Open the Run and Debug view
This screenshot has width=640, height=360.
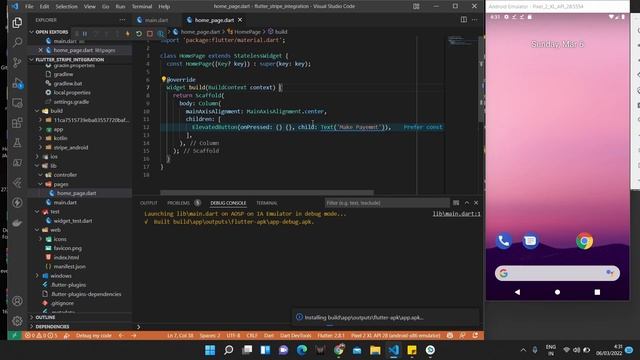(x=17, y=83)
